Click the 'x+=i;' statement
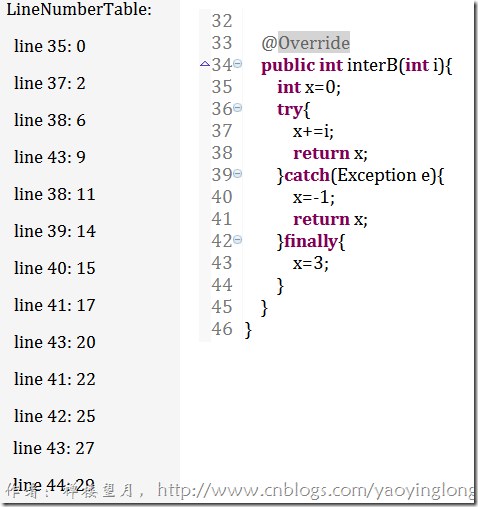The height and width of the screenshot is (507, 478). coord(313,131)
